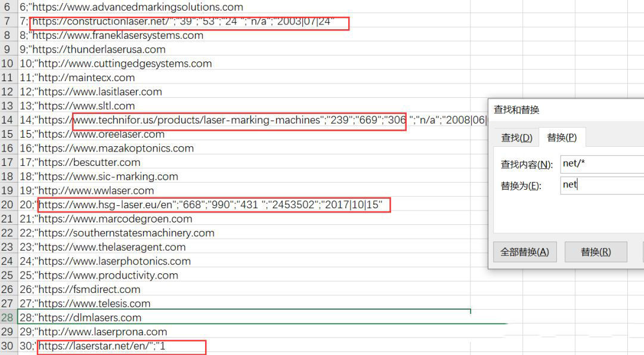The width and height of the screenshot is (644, 355).
Task: Click cell with thelaseragent.com
Action: point(244,246)
